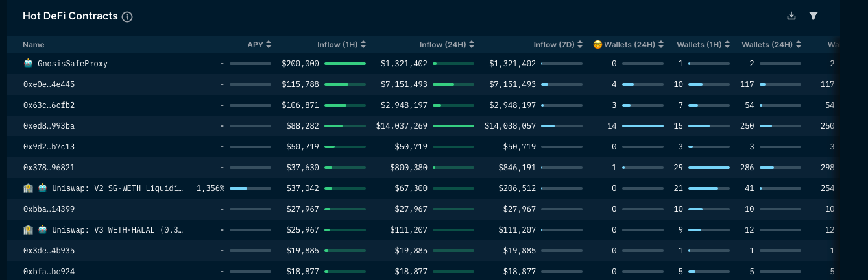Image resolution: width=868 pixels, height=280 pixels.
Task: Click the $115,788 Inflow (1H) value
Action: (x=300, y=84)
